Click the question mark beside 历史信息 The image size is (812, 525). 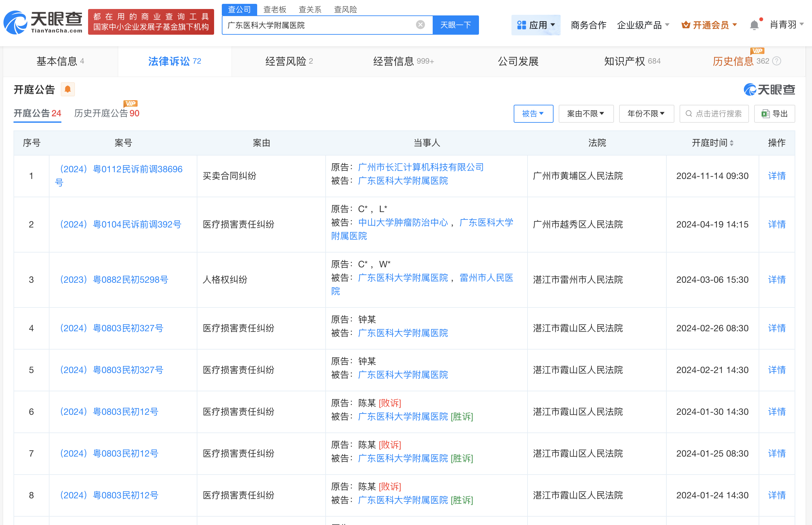tap(777, 61)
